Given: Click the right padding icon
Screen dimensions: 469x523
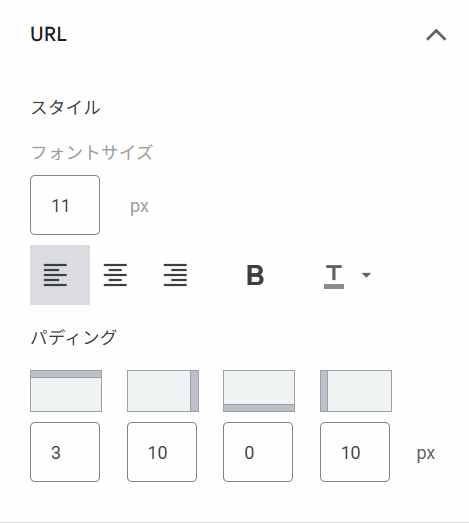Looking at the screenshot, I should click(x=163, y=391).
